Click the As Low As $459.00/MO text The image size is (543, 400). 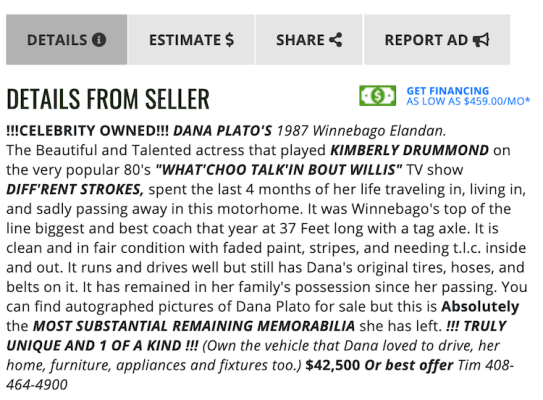[x=468, y=101]
